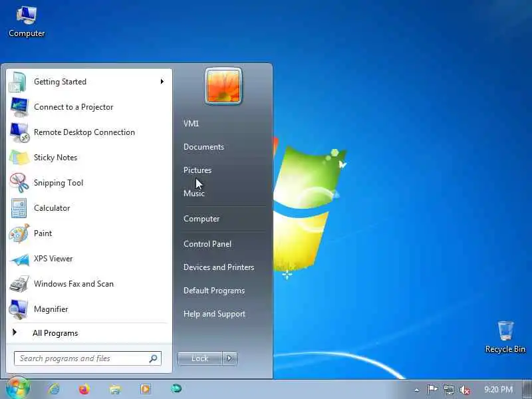The image size is (532, 399).
Task: Open Windows Media Player taskbar icon
Action: point(146,389)
